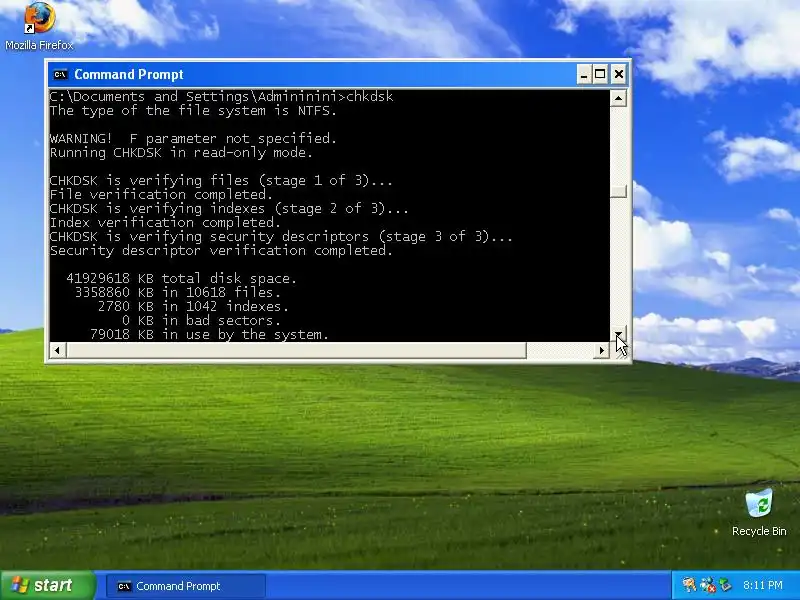
Task: Click the Windows Messenger tray icon
Action: click(689, 585)
